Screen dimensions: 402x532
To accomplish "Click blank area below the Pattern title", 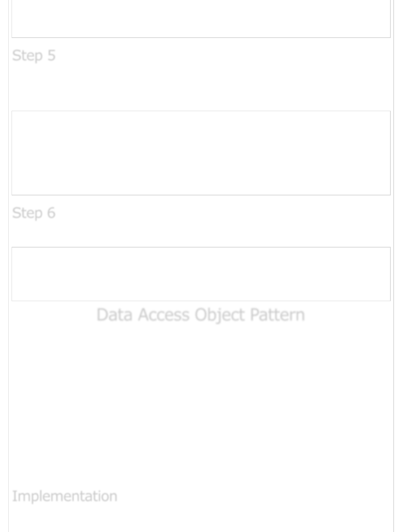I will pyautogui.click(x=201, y=398).
